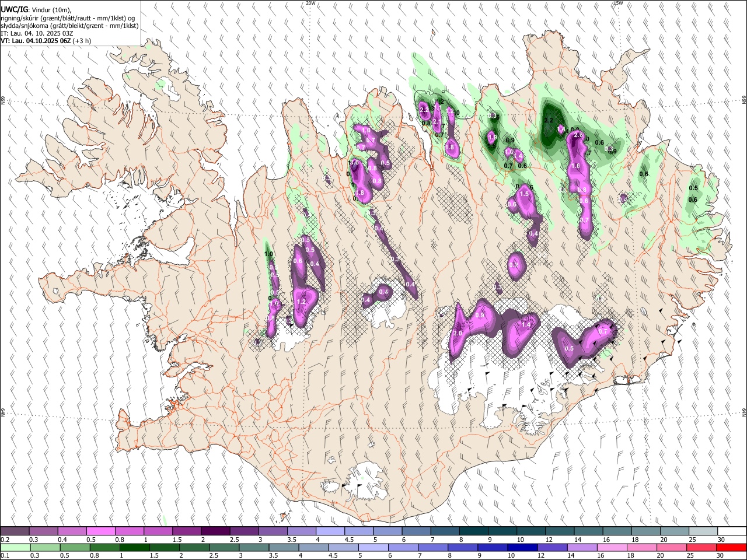The height and width of the screenshot is (560, 747).
Task: Click the 4.5 label in the rain legend row
Action: (x=333, y=556)
